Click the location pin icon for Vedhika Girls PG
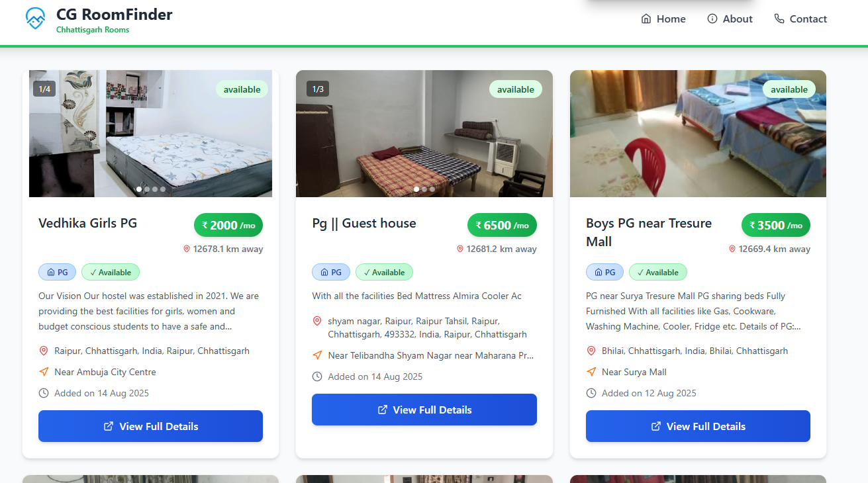This screenshot has height=483, width=868. [44, 350]
